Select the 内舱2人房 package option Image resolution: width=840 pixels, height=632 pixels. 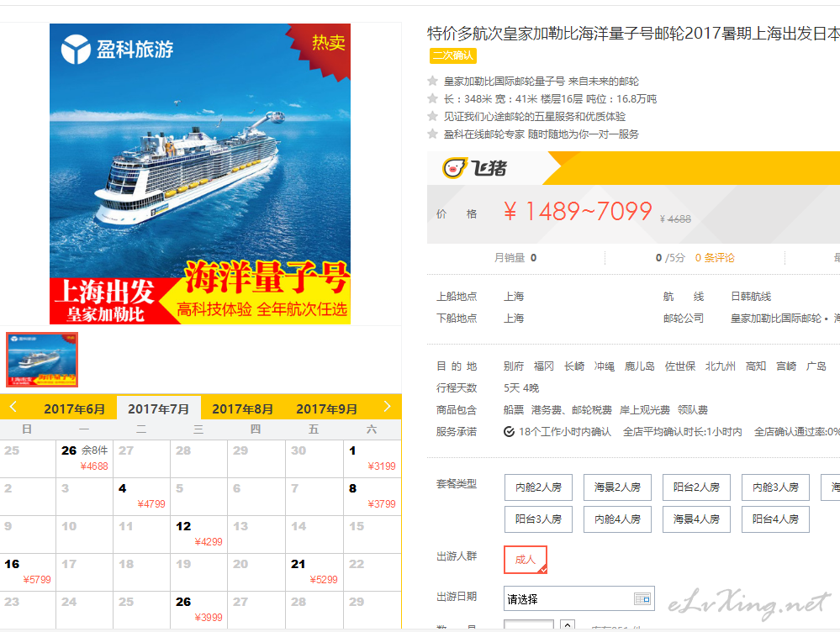[538, 487]
